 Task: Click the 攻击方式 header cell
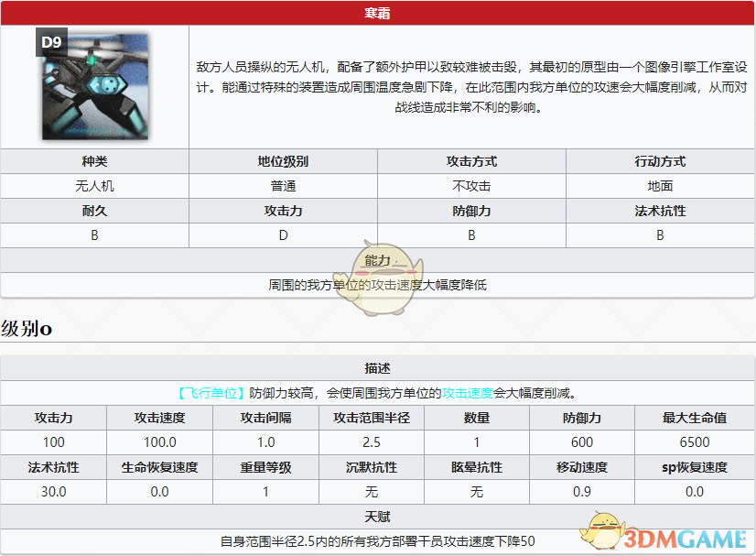click(471, 161)
